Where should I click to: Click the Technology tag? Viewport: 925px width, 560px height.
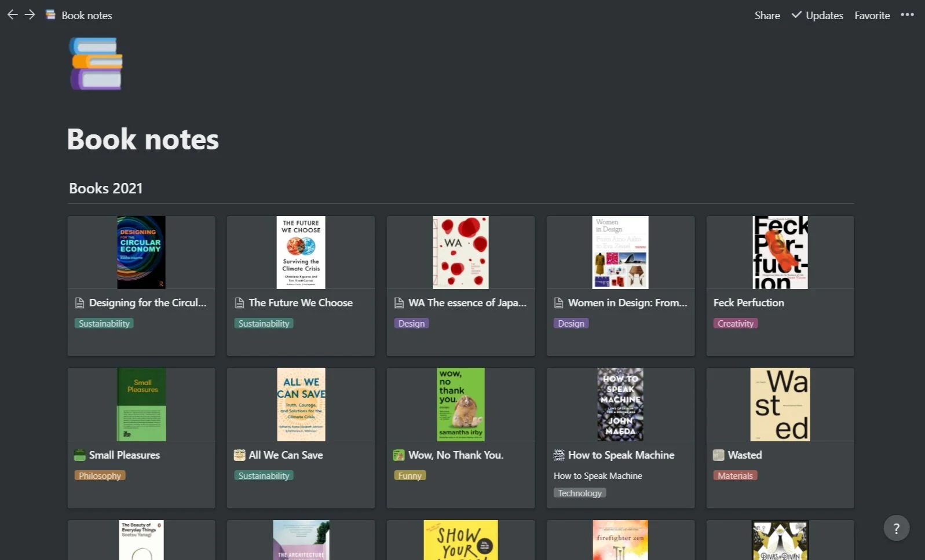[580, 493]
